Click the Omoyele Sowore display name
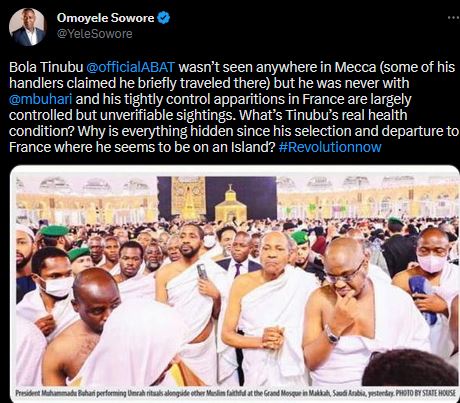This screenshot has width=460, height=403. [105, 18]
